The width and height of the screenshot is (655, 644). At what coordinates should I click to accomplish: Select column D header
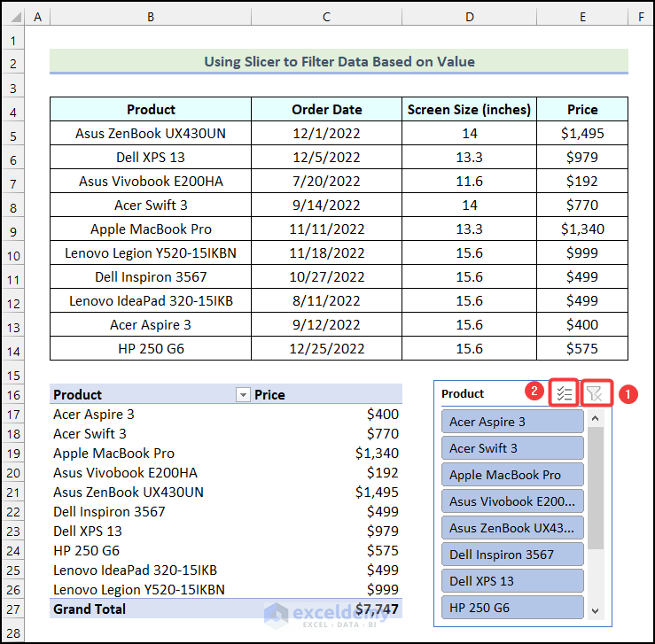pos(469,16)
